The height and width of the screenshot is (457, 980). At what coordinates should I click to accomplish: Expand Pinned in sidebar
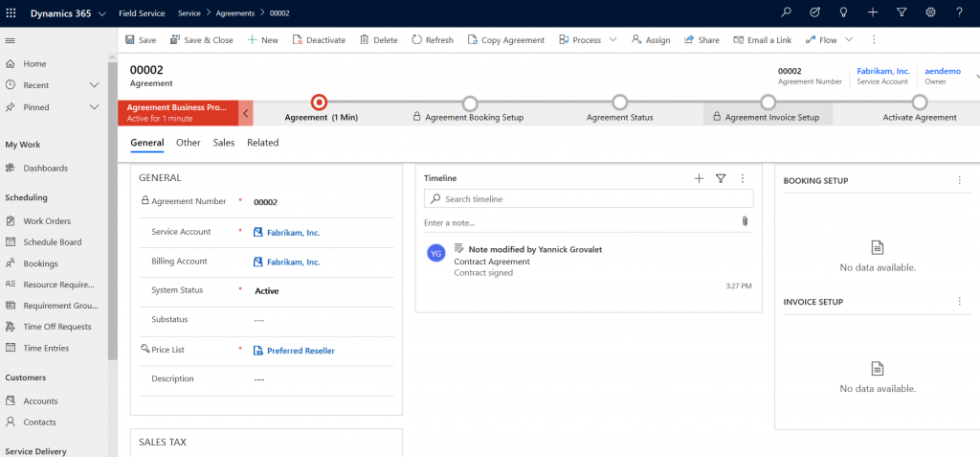pyautogui.click(x=95, y=107)
